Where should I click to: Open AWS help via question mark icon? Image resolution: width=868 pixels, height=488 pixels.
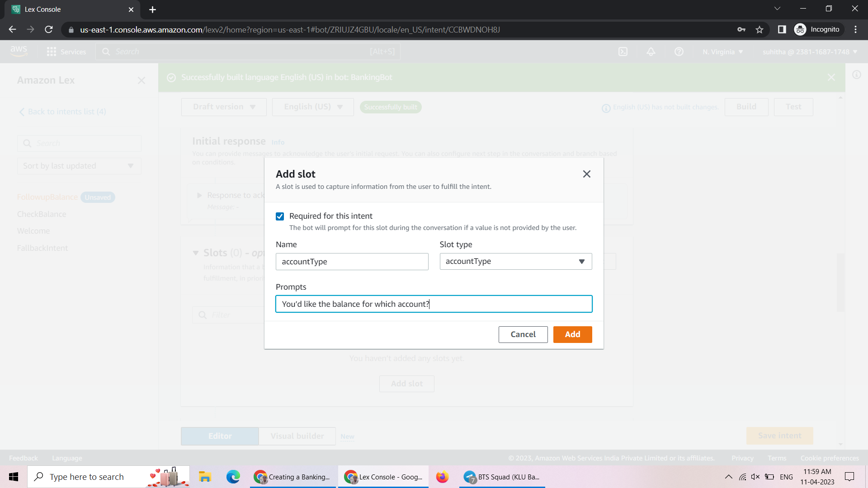[x=679, y=52]
